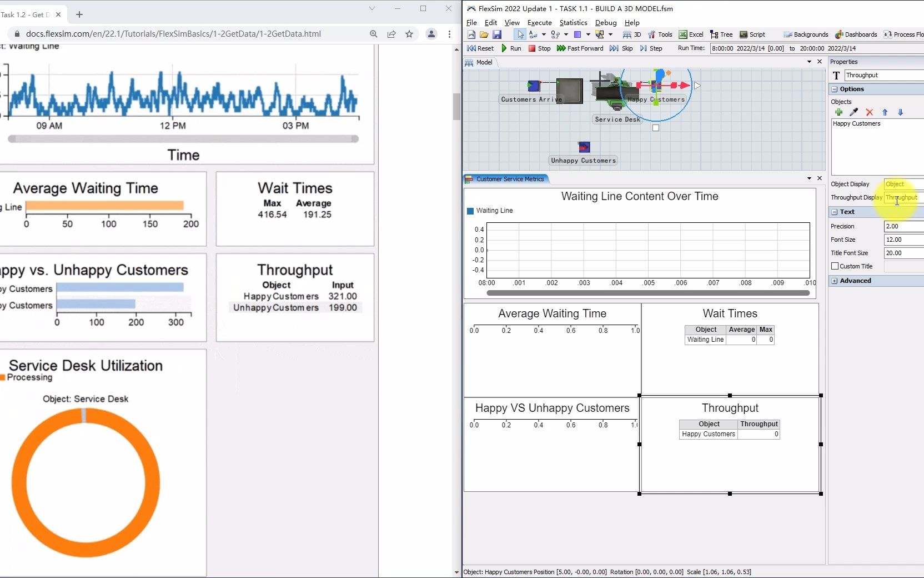
Task: Open the Dashboards menu icon
Action: (x=856, y=34)
